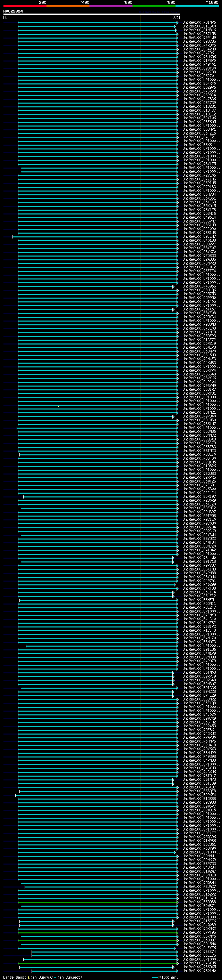Select the AV622024 query label

(x=13, y=11)
